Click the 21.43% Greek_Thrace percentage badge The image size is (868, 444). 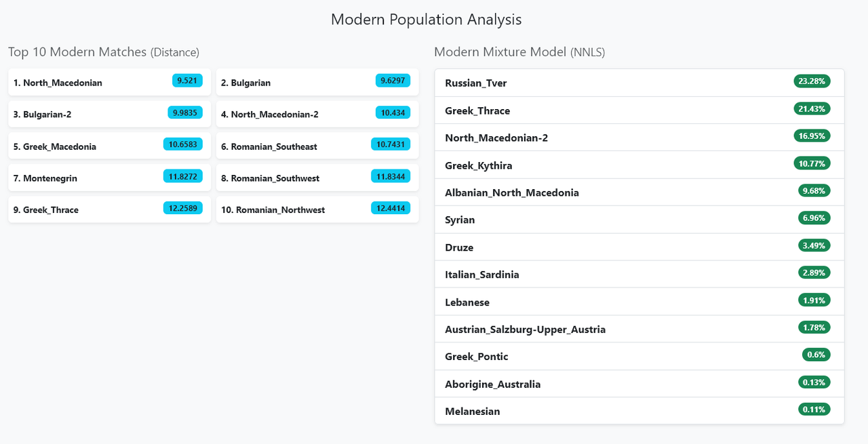(812, 108)
